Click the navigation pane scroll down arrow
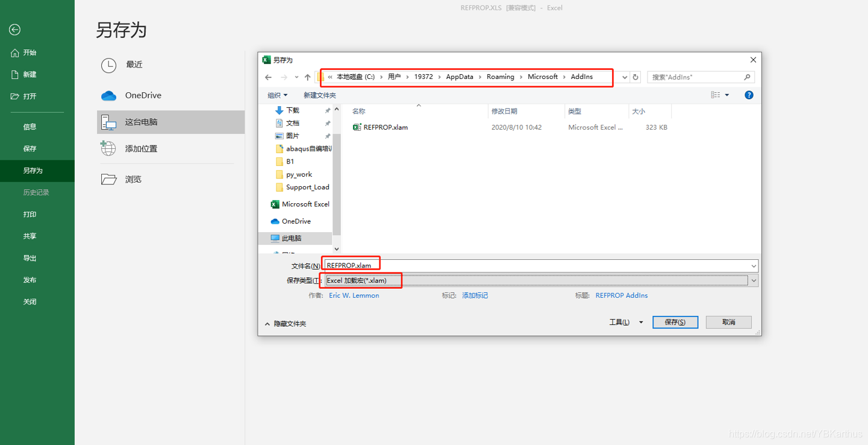This screenshot has height=445, width=868. 337,248
